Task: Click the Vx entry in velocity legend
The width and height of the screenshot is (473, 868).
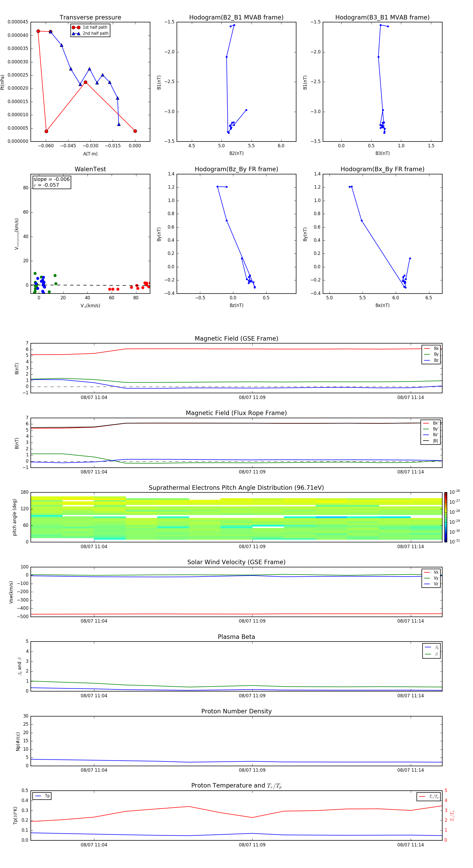Action: coord(431,572)
